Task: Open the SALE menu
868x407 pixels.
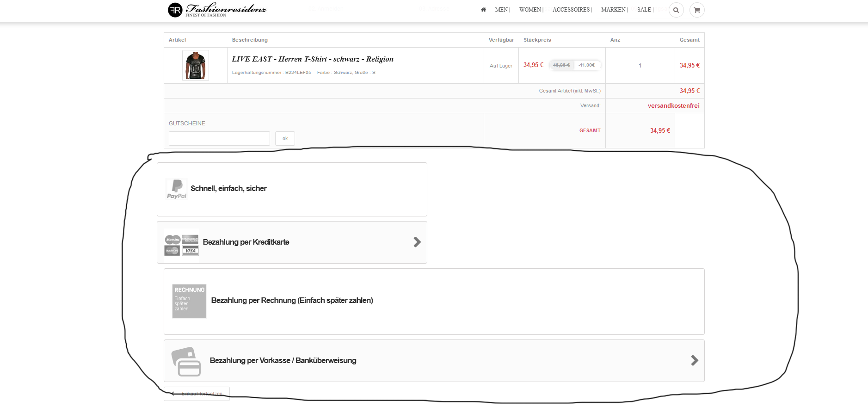Action: (x=645, y=10)
